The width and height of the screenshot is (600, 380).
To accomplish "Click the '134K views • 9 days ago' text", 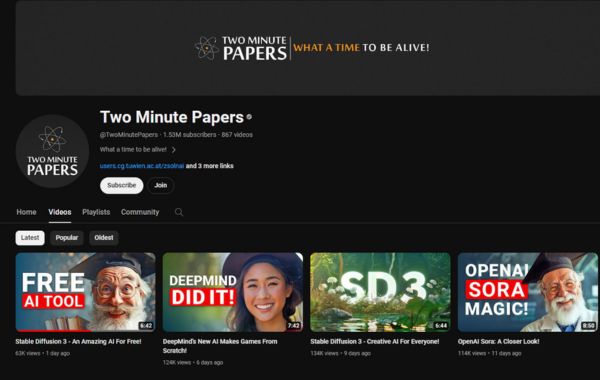I will click(341, 353).
